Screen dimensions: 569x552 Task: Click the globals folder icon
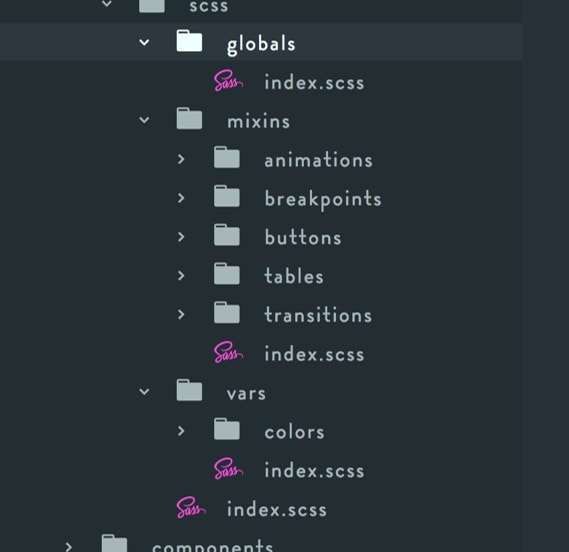189,41
